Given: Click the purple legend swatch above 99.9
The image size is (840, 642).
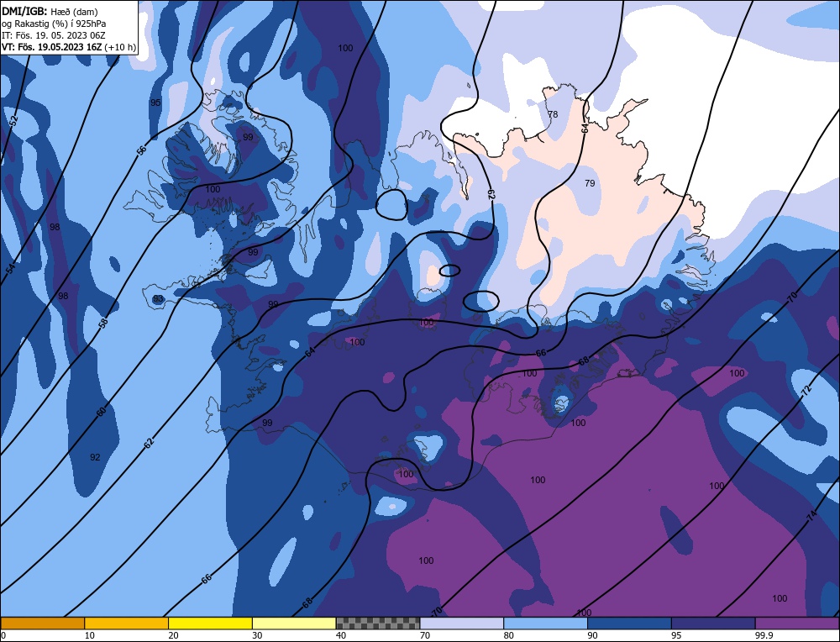Looking at the screenshot, I should click(797, 623).
